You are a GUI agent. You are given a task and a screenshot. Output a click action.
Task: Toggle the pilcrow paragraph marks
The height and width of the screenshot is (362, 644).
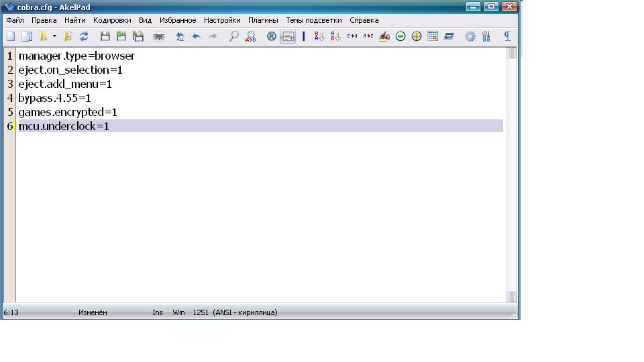(x=508, y=36)
